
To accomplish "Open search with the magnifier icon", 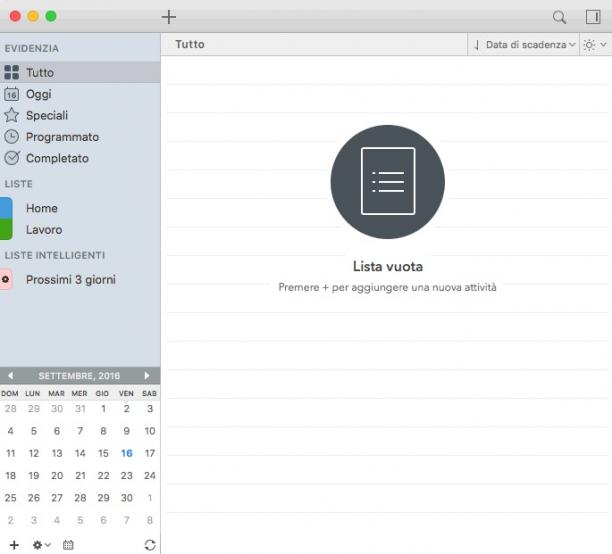I will 559,17.
